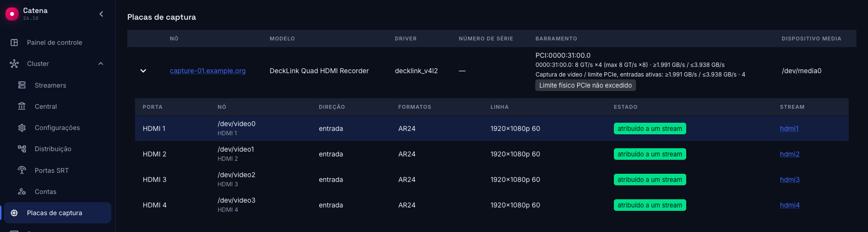Viewport: 868px width, 232px height.
Task: Open the hdmi4 stream link
Action: pos(790,205)
